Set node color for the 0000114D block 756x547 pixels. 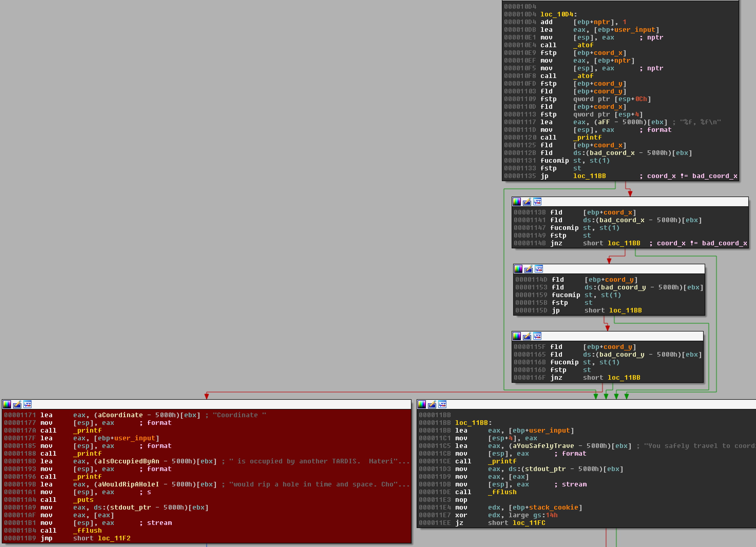(x=518, y=269)
